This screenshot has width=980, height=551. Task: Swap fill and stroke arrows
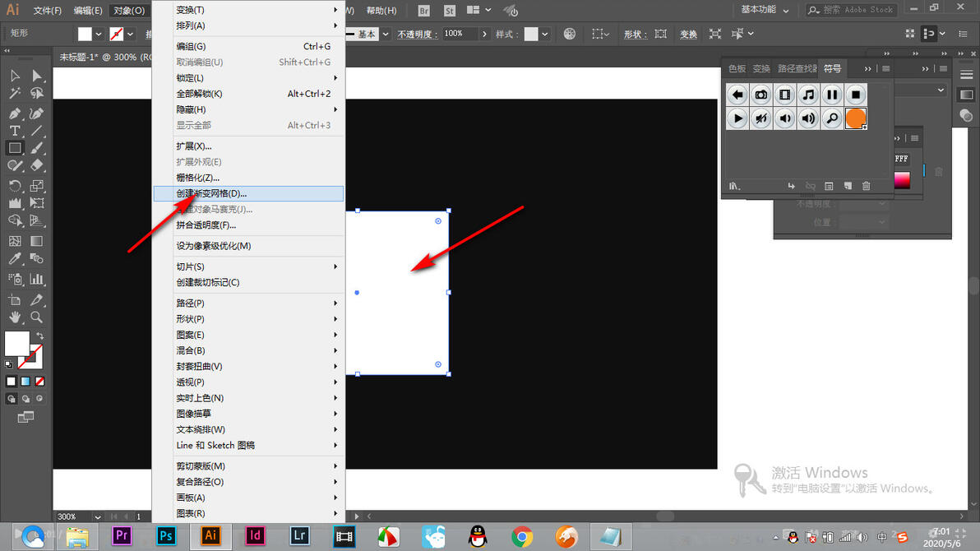39,336
